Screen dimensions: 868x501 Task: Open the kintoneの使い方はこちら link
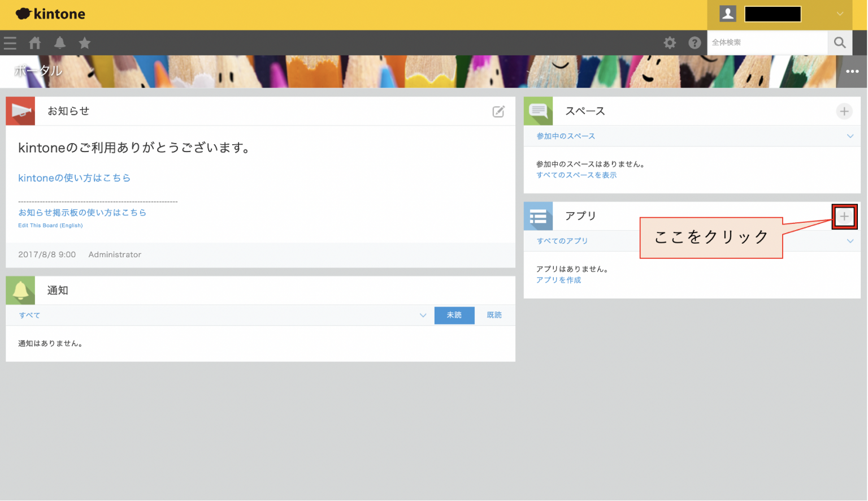pos(73,178)
